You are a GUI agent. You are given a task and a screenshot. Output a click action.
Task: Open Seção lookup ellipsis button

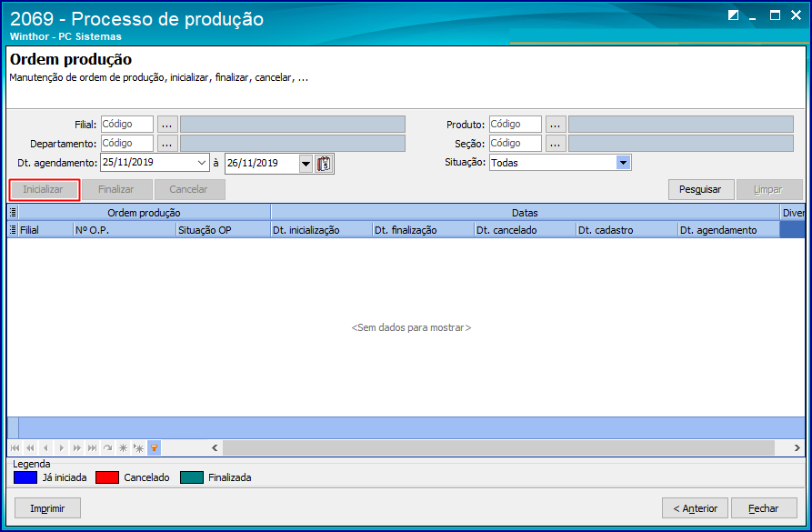tap(556, 144)
